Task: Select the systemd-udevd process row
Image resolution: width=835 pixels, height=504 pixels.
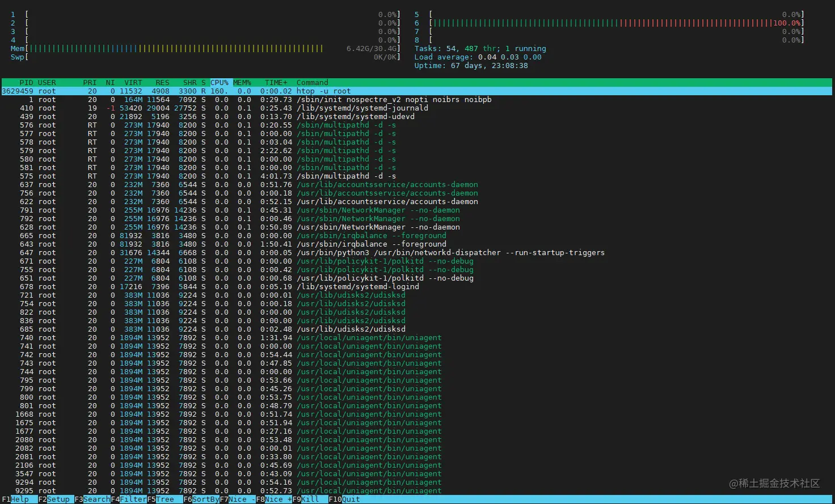Action: tap(417, 117)
